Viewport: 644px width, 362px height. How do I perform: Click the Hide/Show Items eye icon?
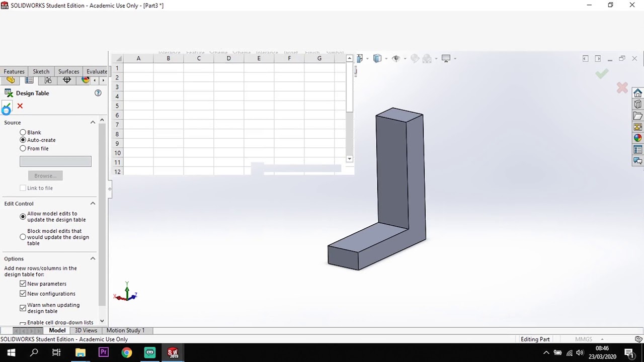tap(396, 58)
